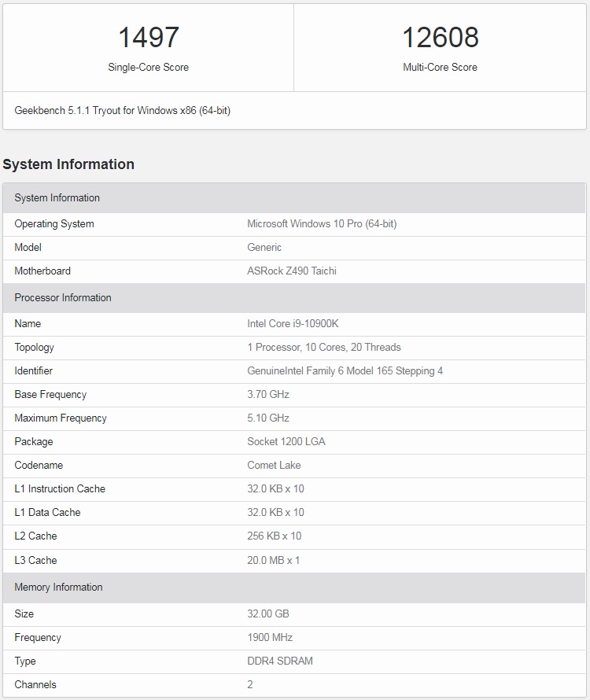This screenshot has width=590, height=700.
Task: Click the L2 Cache row label
Action: 35,536
